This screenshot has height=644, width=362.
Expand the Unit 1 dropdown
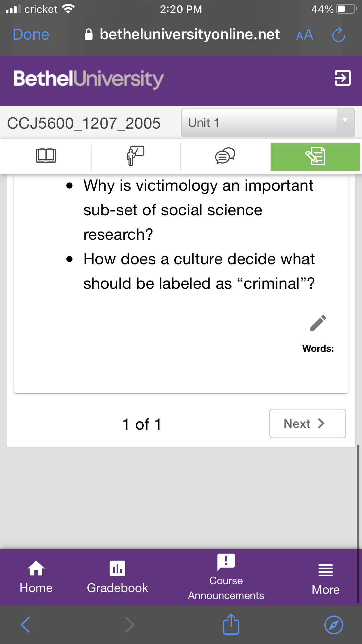pyautogui.click(x=268, y=123)
